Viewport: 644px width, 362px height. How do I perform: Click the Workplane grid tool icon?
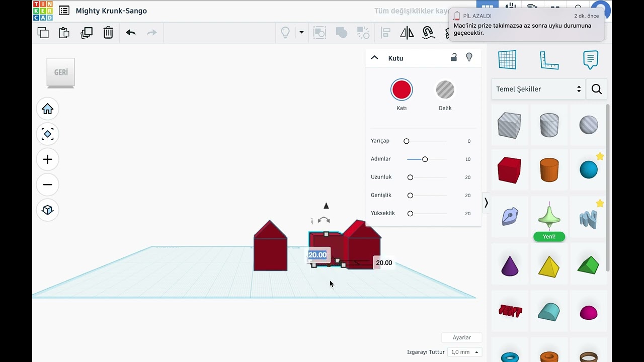(x=507, y=60)
